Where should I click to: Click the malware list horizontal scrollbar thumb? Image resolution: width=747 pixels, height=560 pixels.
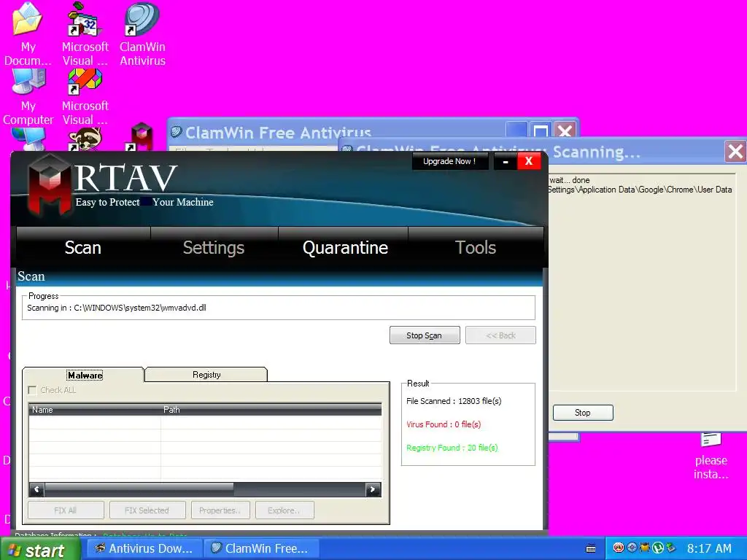[139, 489]
